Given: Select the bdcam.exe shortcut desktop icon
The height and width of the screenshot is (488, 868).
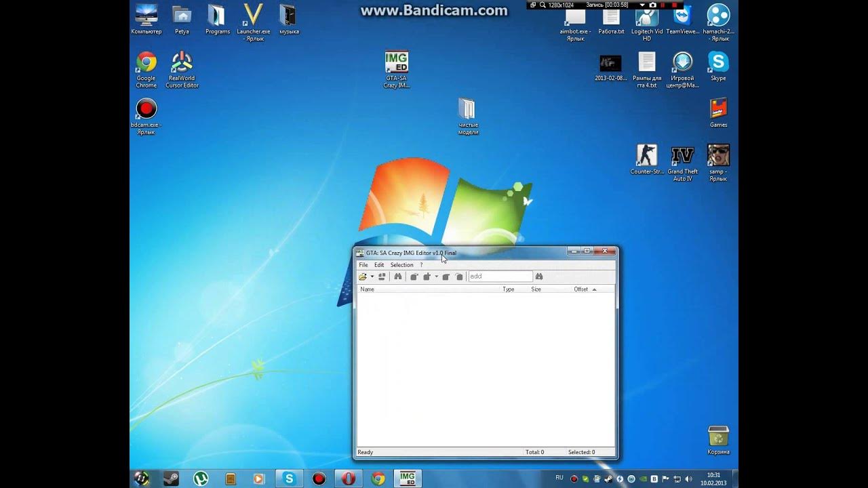Looking at the screenshot, I should pos(146,117).
